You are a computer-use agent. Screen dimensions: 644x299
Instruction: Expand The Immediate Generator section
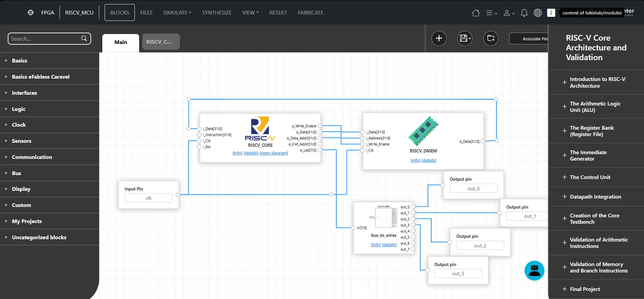tap(596, 156)
